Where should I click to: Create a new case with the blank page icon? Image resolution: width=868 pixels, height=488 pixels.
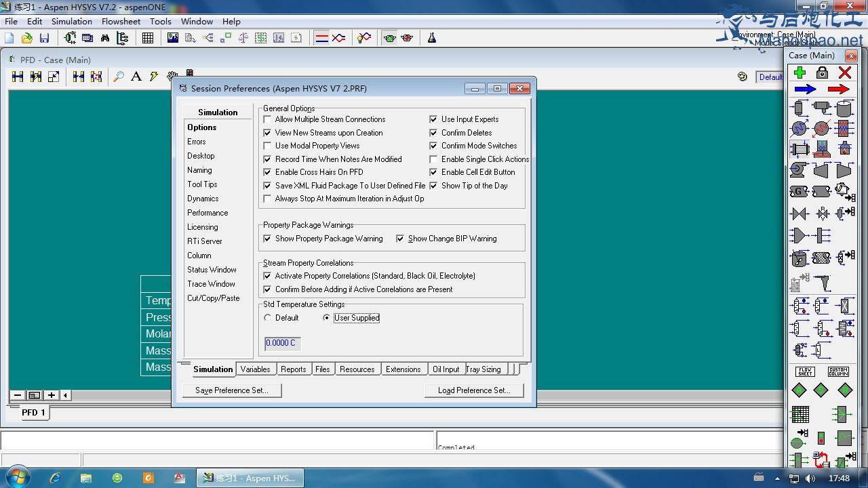click(10, 38)
